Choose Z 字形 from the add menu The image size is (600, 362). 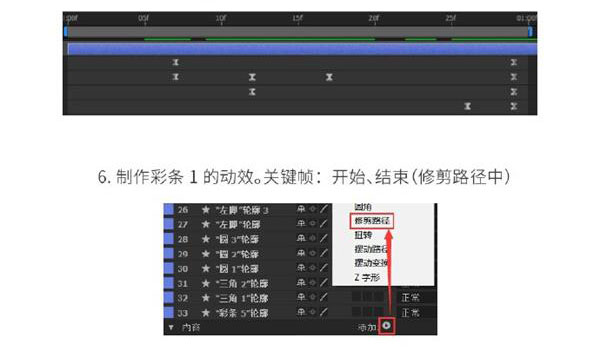367,277
